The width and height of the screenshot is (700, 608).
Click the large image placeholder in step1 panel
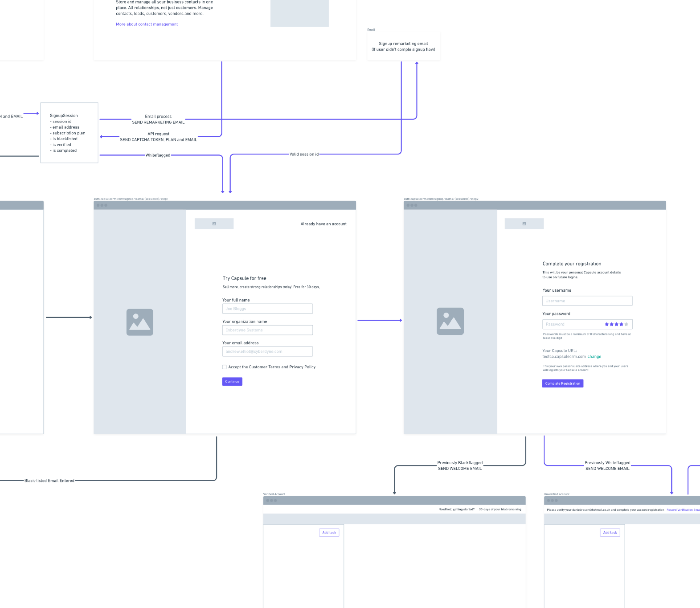[x=139, y=322]
